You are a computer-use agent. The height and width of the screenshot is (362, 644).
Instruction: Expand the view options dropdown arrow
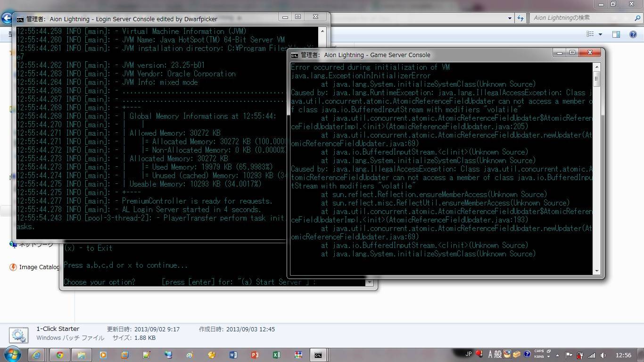point(600,34)
